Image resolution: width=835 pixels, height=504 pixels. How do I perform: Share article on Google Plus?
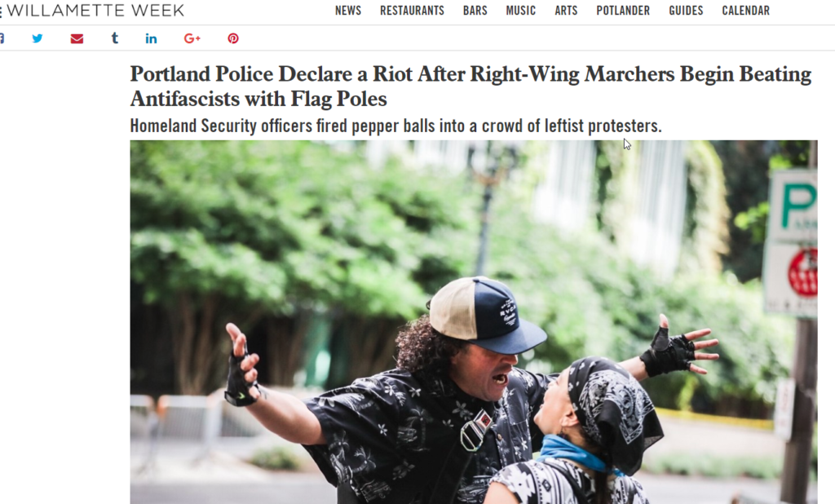pyautogui.click(x=192, y=38)
